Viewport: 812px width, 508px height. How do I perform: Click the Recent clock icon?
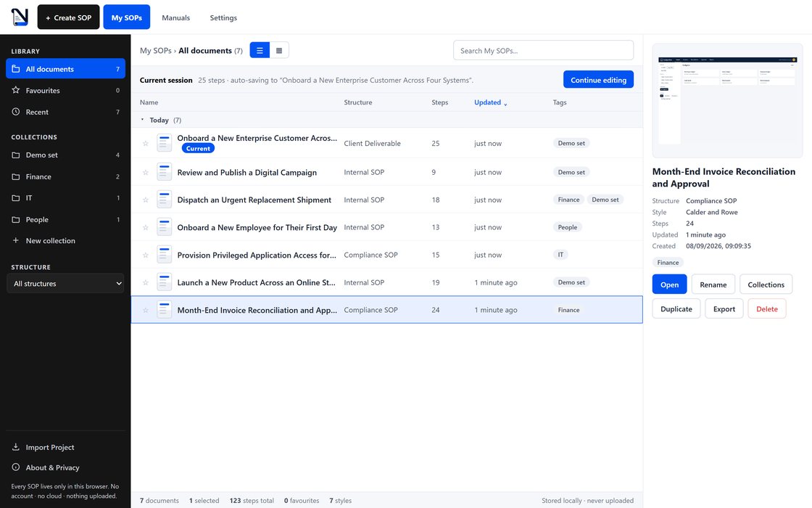click(x=15, y=112)
